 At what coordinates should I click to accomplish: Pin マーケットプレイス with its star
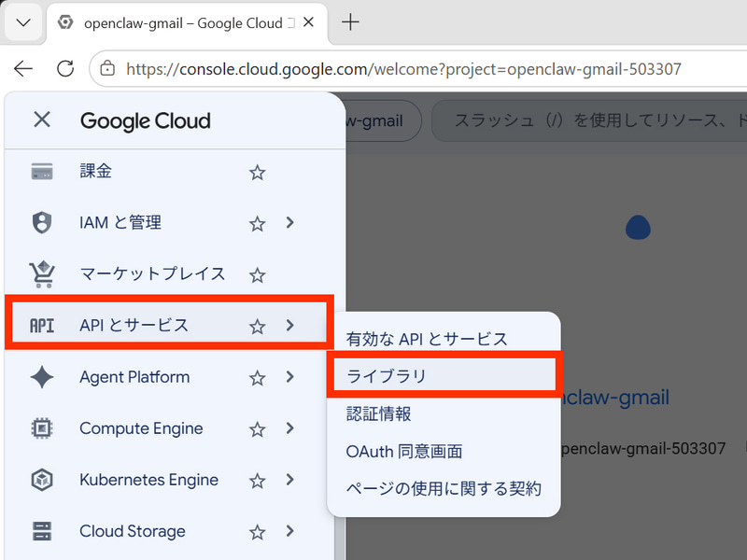(x=258, y=274)
